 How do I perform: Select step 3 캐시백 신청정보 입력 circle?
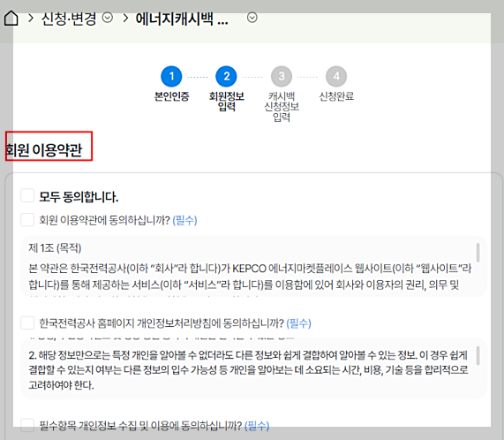coord(282,77)
